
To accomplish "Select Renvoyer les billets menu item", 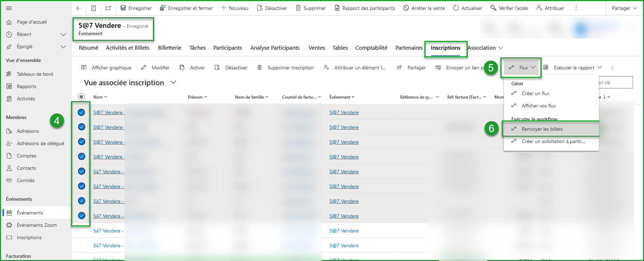I will pyautogui.click(x=542, y=129).
